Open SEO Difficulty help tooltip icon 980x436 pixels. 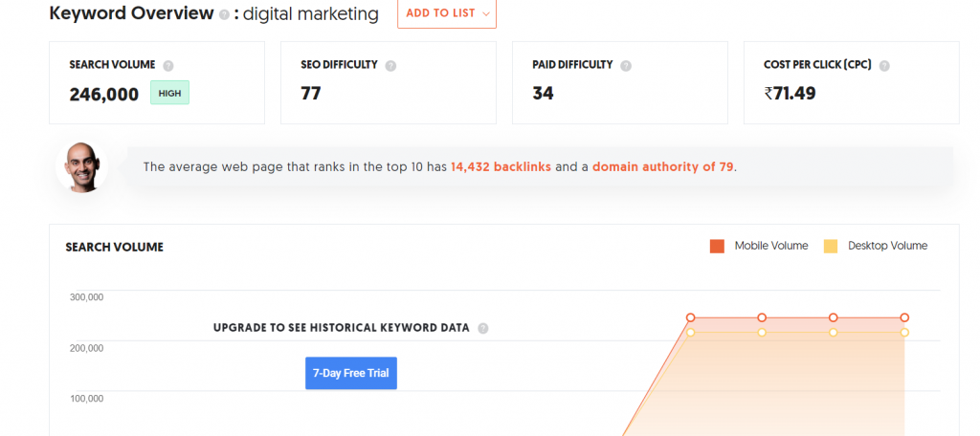[x=390, y=66]
